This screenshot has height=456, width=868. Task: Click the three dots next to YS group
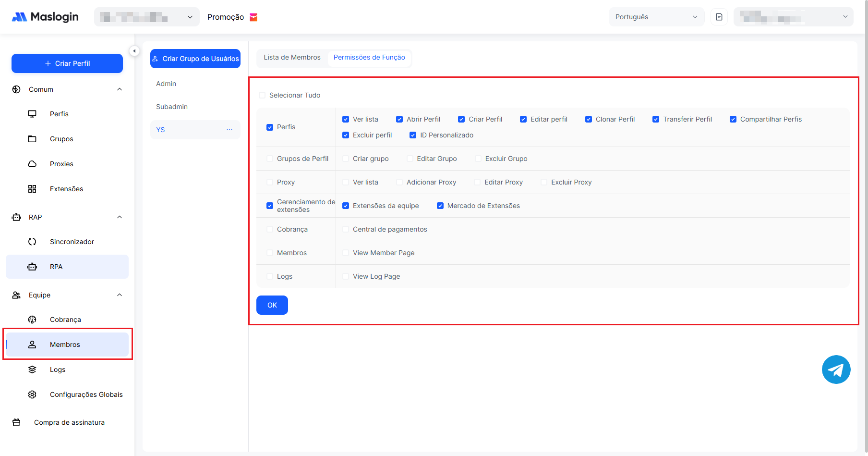tap(229, 130)
